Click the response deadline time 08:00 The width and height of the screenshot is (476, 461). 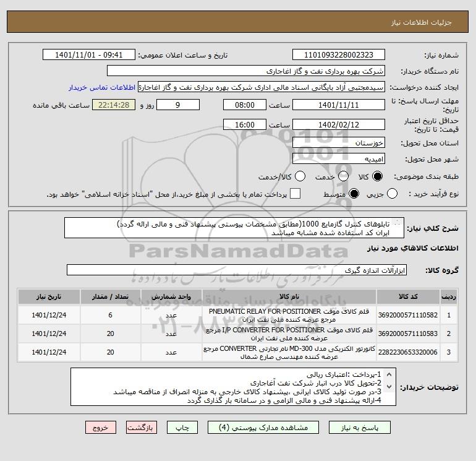click(x=245, y=105)
